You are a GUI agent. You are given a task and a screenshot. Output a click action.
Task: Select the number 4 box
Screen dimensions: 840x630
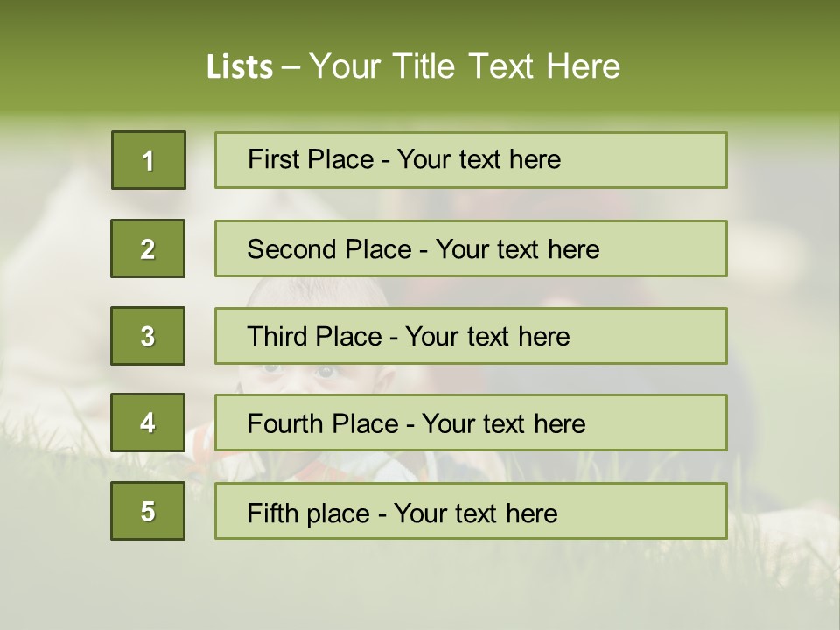(148, 423)
